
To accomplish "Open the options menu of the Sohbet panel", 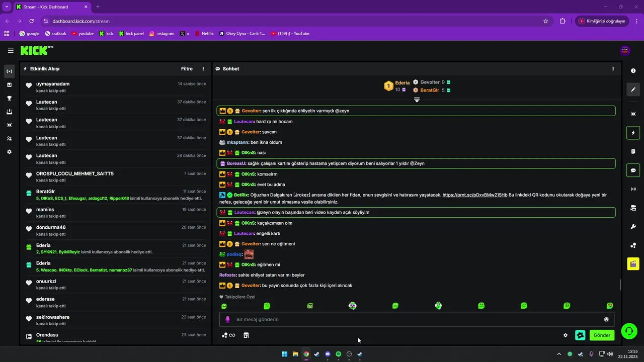I will tap(613, 69).
